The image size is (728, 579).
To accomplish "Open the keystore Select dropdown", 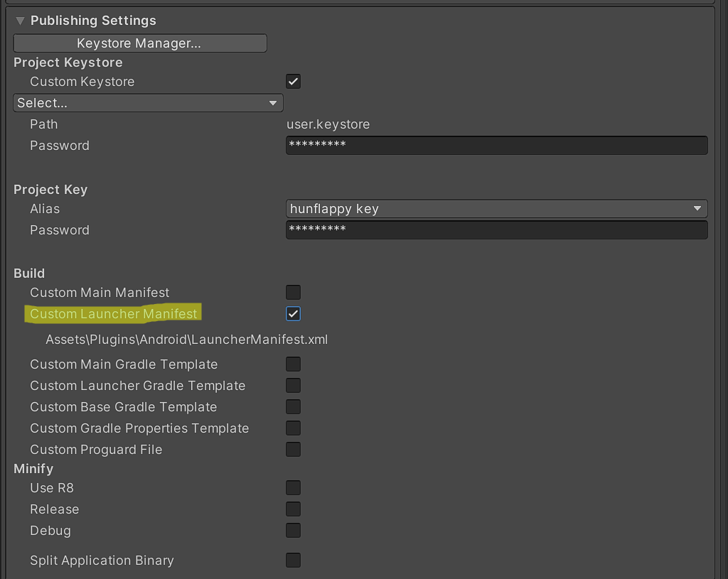I will [148, 103].
